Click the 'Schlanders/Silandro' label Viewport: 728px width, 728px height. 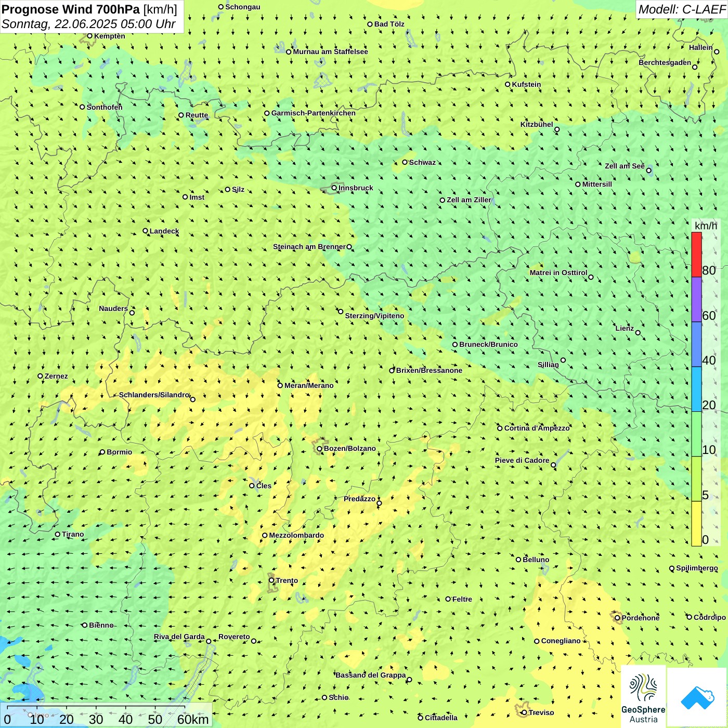[x=154, y=395]
